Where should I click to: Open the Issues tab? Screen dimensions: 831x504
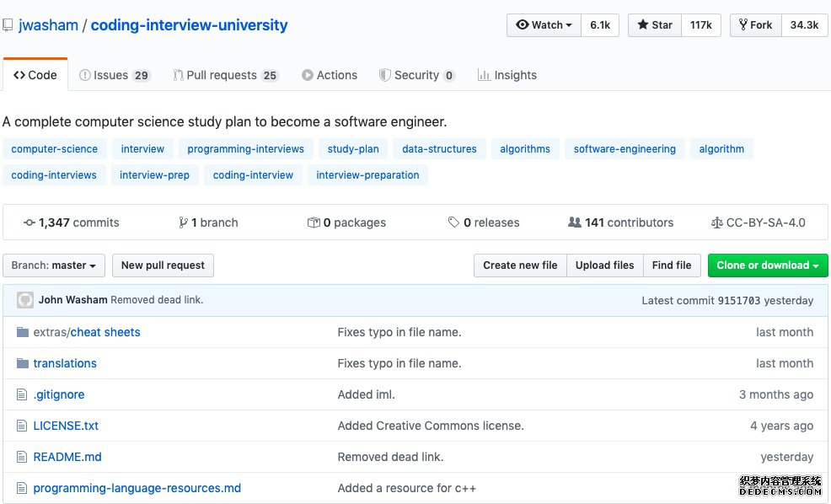pyautogui.click(x=115, y=75)
